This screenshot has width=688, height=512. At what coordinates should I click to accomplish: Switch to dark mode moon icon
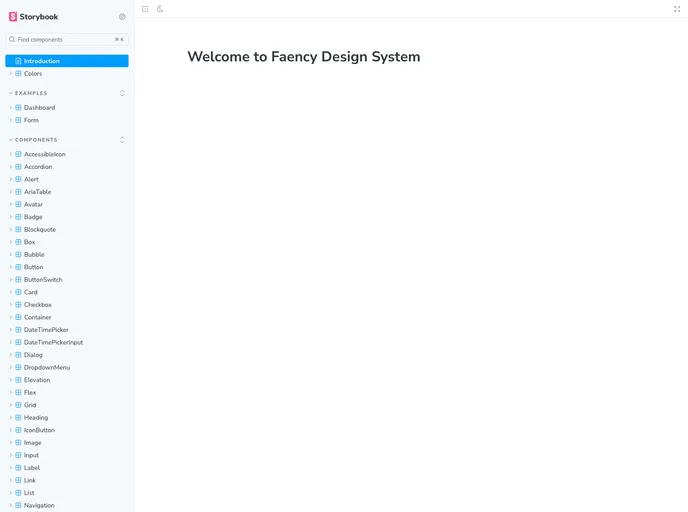point(160,9)
